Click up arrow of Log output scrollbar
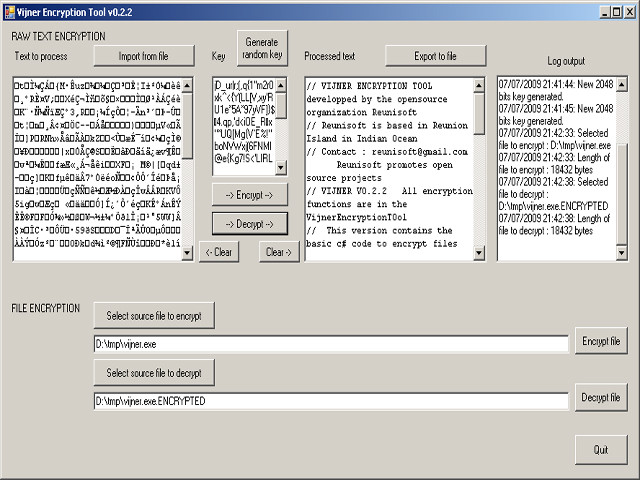Viewport: 640px width, 480px height. pyautogui.click(x=622, y=84)
